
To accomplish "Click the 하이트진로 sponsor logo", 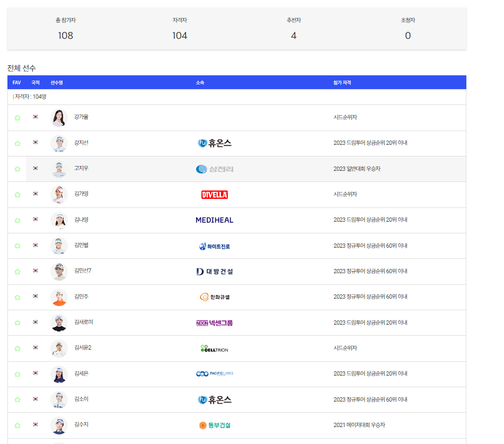I will 215,246.
